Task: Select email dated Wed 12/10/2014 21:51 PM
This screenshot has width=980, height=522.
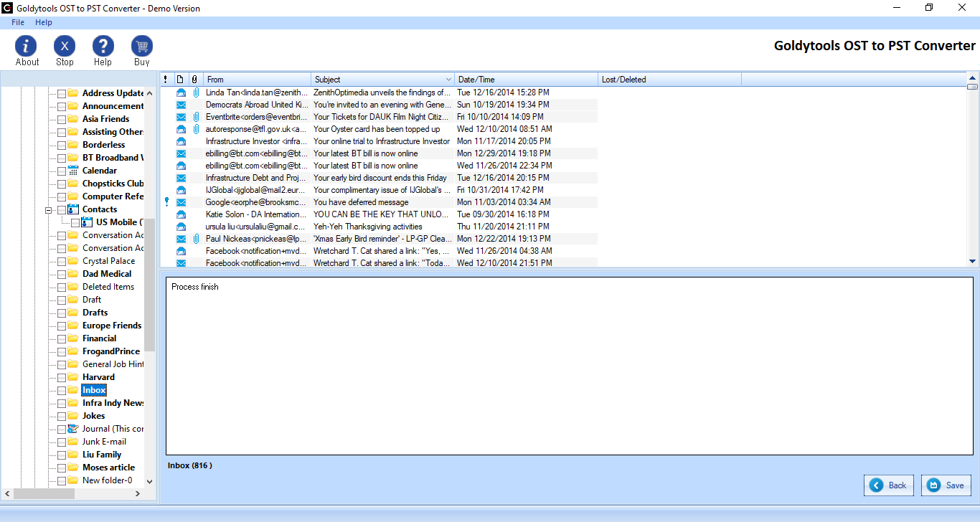Action: click(504, 263)
